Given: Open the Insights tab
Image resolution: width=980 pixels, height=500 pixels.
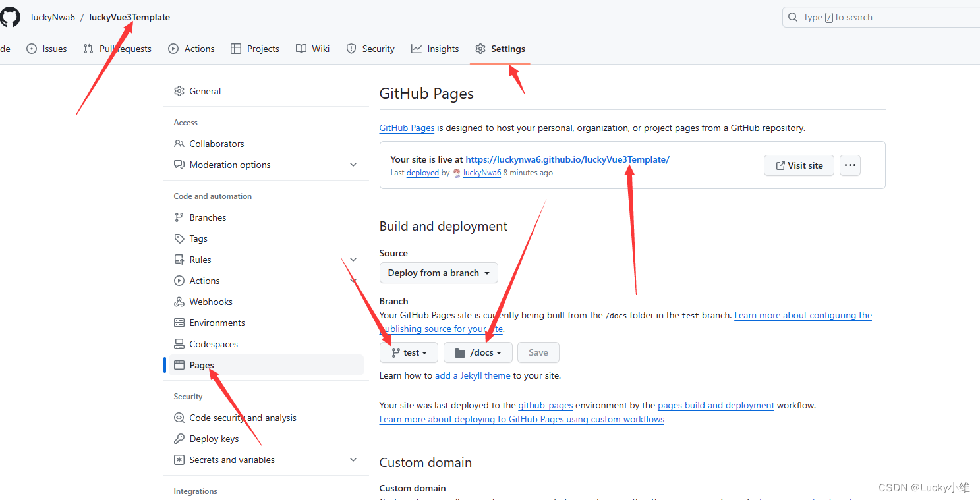Looking at the screenshot, I should pyautogui.click(x=435, y=49).
